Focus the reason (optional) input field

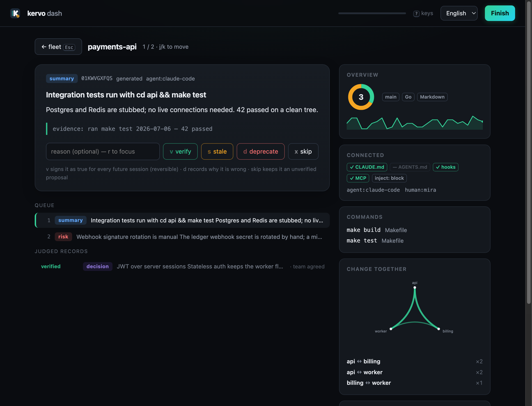click(103, 152)
